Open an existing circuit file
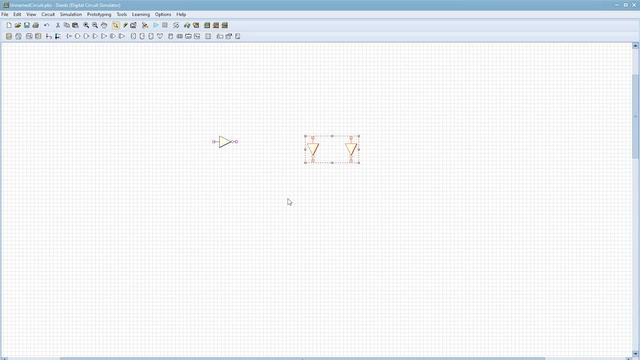Screen dimensions: 640x360 (18, 25)
